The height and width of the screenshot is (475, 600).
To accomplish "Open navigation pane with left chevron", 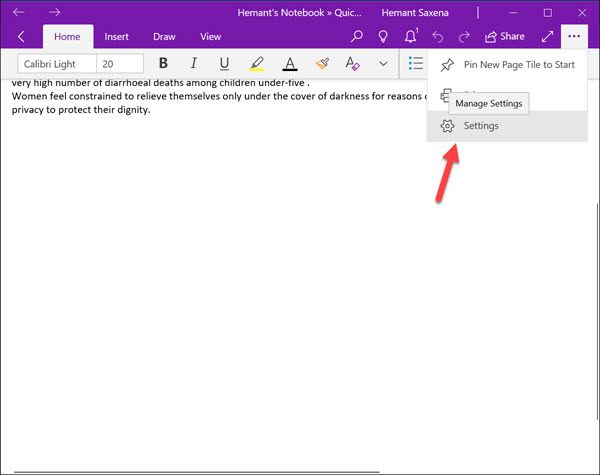I will [x=21, y=37].
